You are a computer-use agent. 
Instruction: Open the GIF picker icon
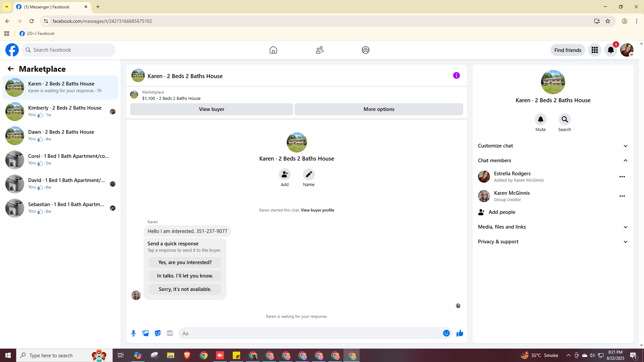pos(170,333)
